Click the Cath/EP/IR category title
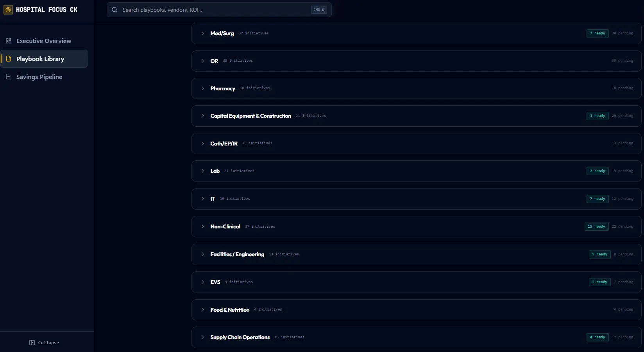Viewport: 644px width, 352px height. tap(224, 144)
